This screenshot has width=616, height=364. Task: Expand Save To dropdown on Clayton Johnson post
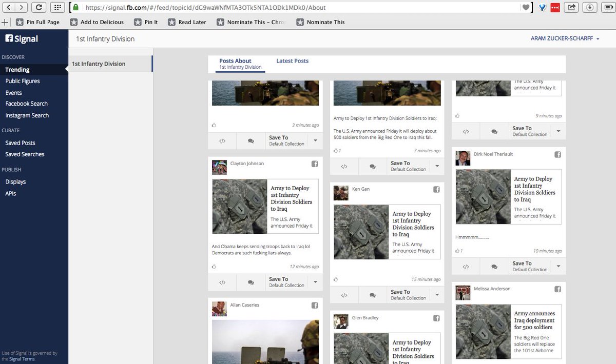point(315,282)
